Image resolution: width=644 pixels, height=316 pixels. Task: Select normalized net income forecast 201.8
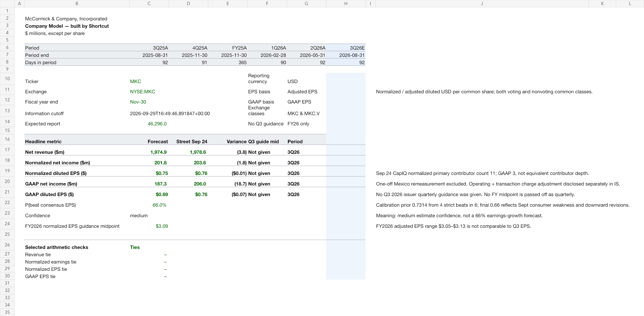click(x=161, y=163)
